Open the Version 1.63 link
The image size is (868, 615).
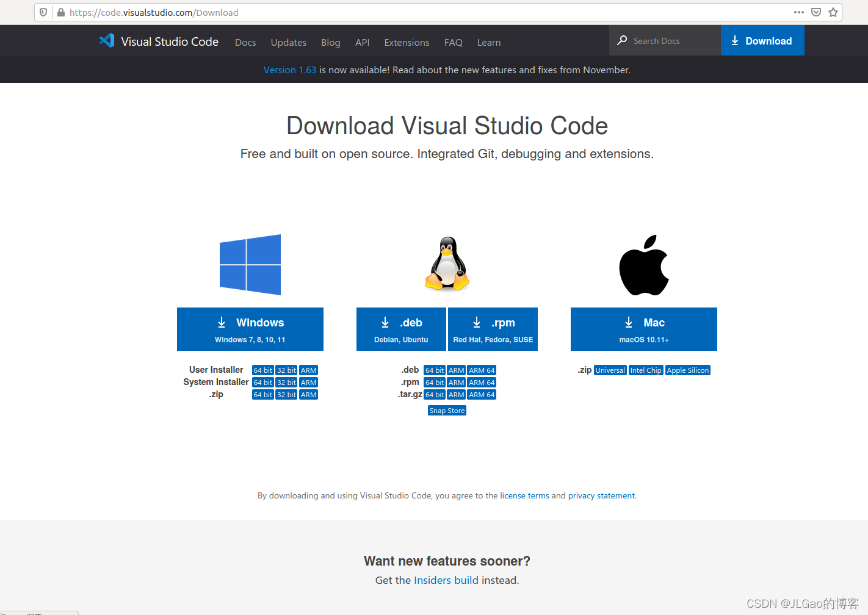(x=290, y=70)
